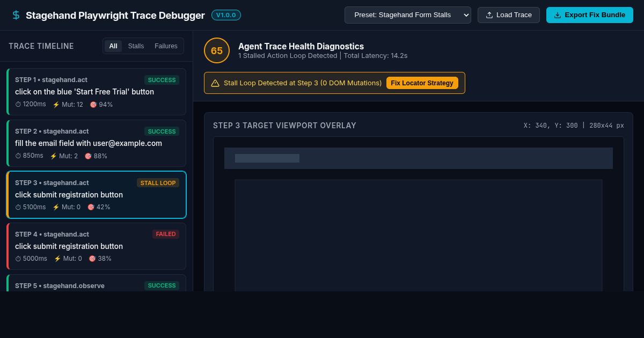Click the SUCCESS badge on Step 5

pos(162,286)
